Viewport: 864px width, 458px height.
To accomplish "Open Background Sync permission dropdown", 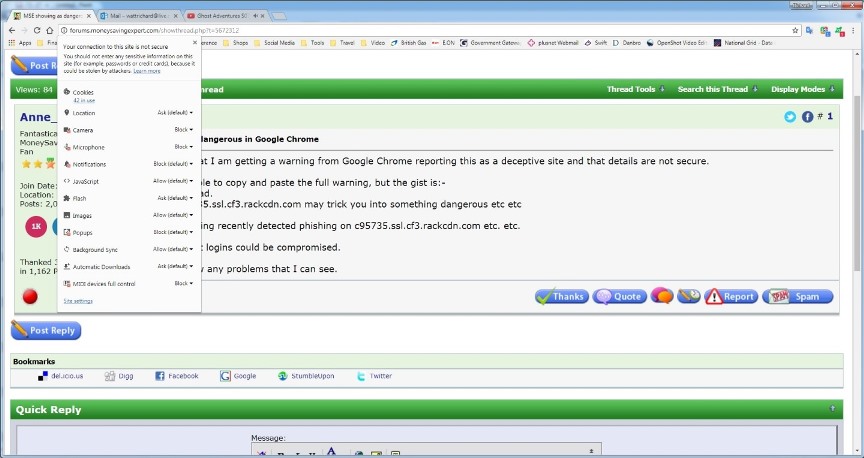I will click(173, 249).
